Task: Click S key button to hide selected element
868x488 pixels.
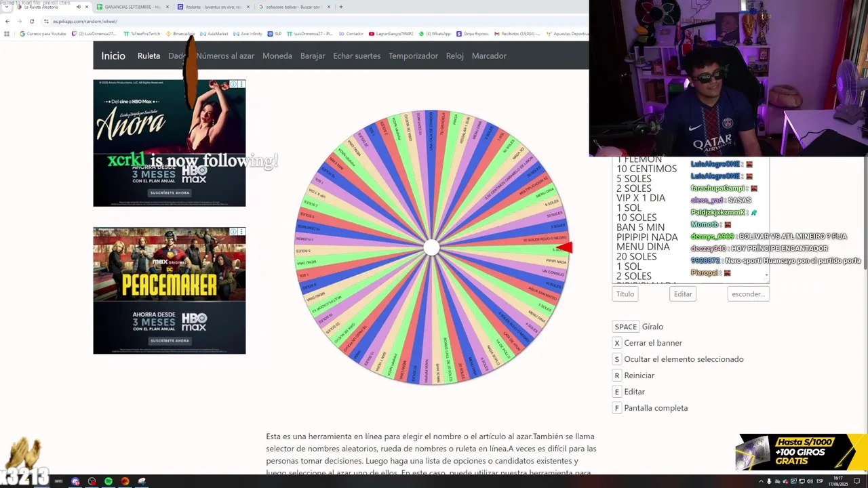Action: click(x=617, y=359)
